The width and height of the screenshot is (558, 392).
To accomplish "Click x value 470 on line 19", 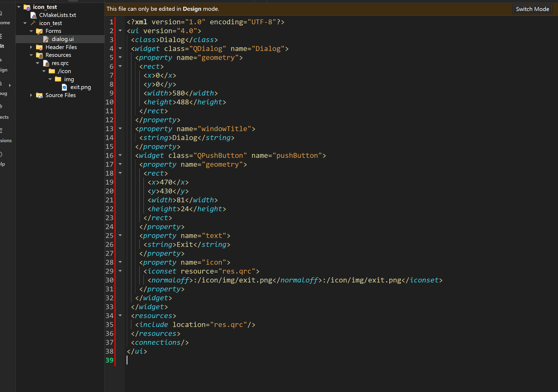I will [166, 182].
